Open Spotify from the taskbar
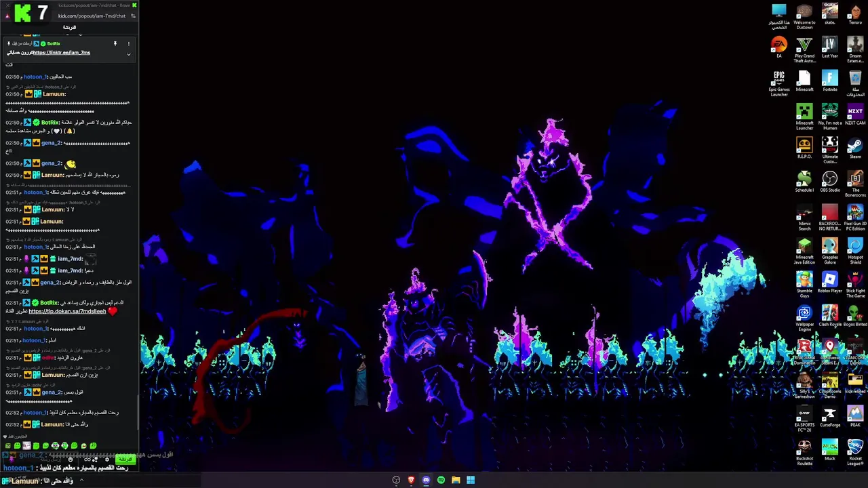 tap(441, 480)
